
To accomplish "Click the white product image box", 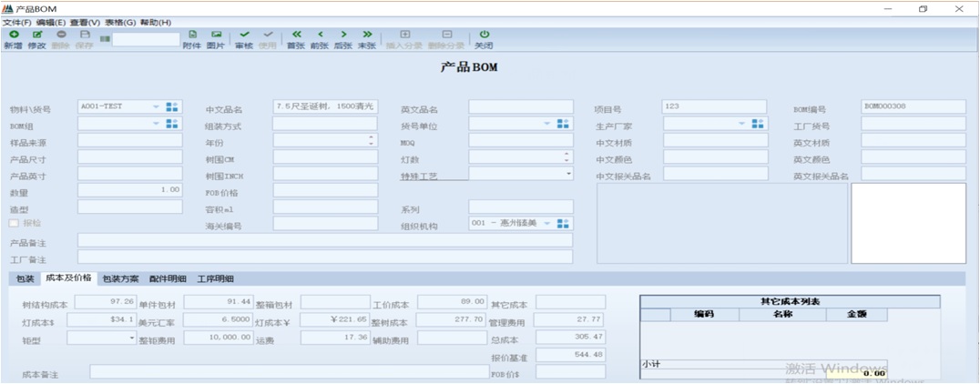I will click(909, 223).
